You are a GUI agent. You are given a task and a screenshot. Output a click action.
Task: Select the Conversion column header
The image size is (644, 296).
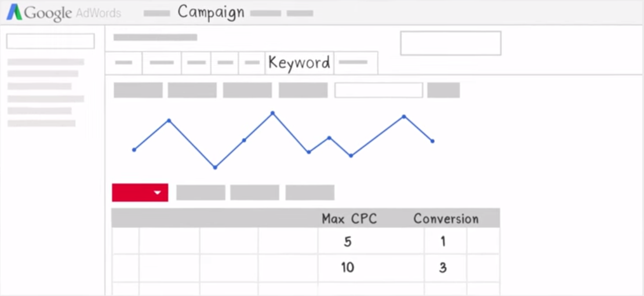click(446, 219)
